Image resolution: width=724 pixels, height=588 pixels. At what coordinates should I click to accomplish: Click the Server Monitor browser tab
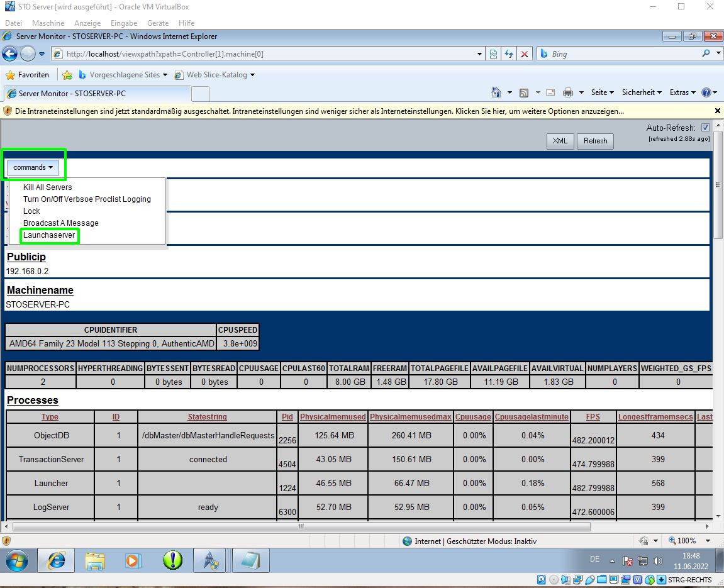pyautogui.click(x=97, y=93)
